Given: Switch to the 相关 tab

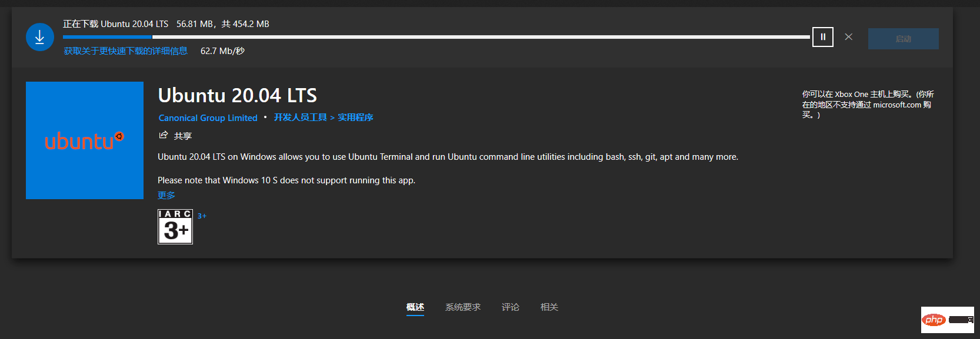Looking at the screenshot, I should point(549,307).
